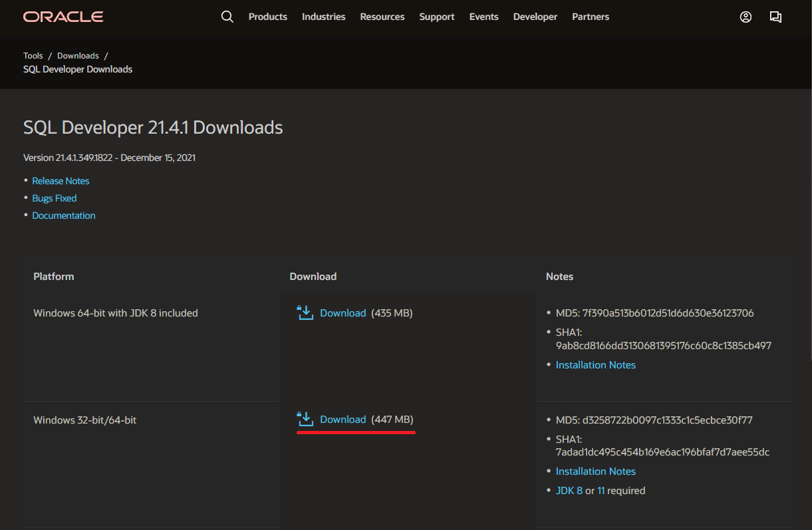Open the account profile icon
This screenshot has height=530, width=812.
click(x=745, y=17)
